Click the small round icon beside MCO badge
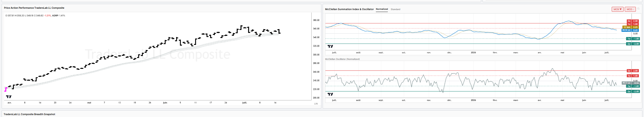This screenshot has width=644, height=117. pos(639,9)
